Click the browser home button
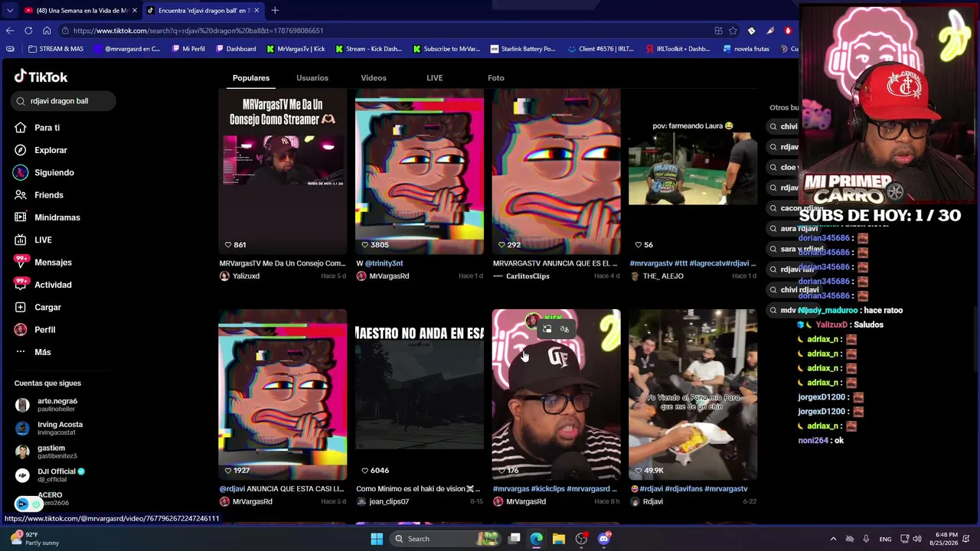Viewport: 980px width, 551px height. [x=47, y=31]
